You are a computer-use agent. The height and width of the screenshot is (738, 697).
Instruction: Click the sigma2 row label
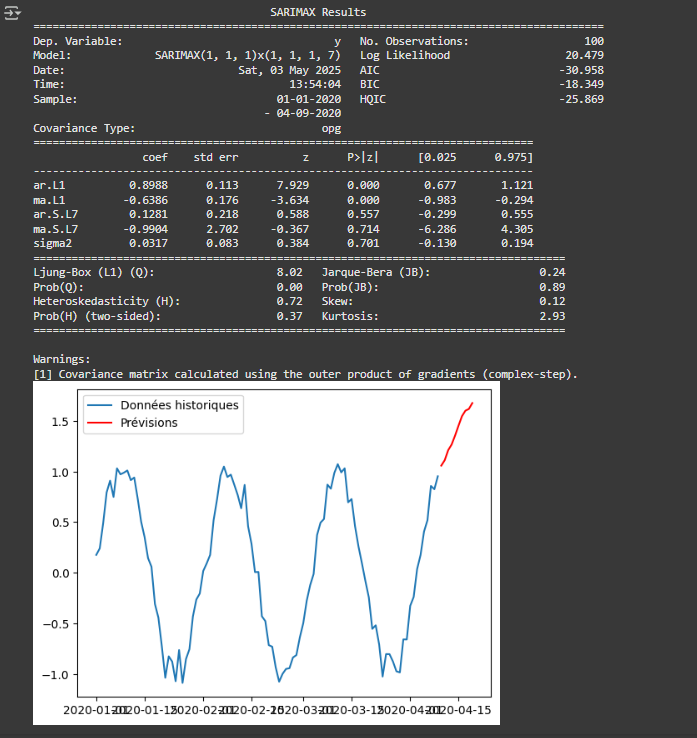tap(52, 244)
